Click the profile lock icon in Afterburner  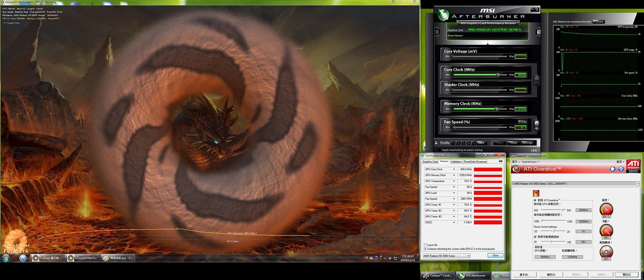point(436,143)
